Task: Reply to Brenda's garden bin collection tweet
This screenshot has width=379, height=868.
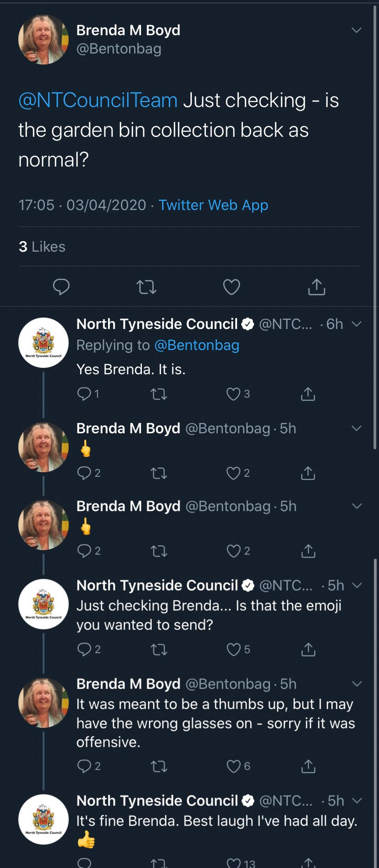Action: [61, 287]
